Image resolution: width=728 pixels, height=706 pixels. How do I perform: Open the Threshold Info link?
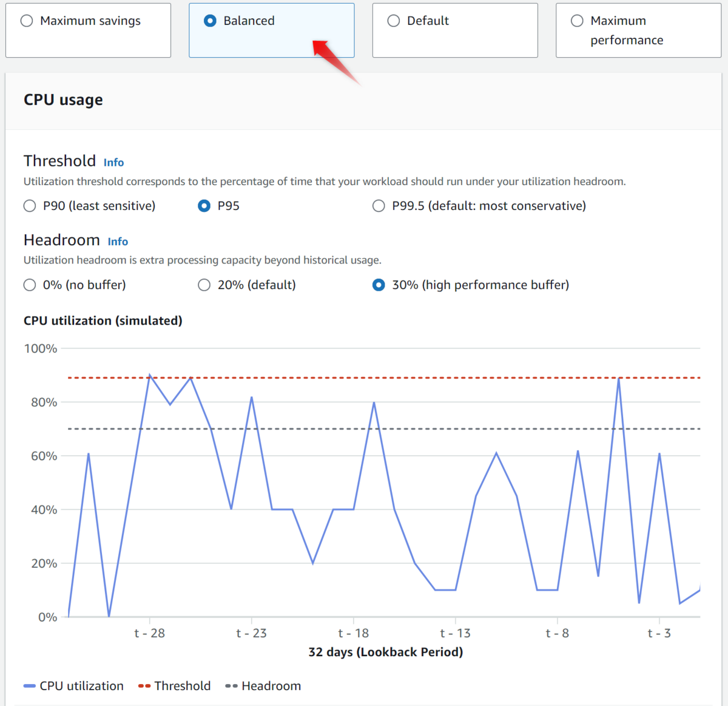[x=113, y=163]
